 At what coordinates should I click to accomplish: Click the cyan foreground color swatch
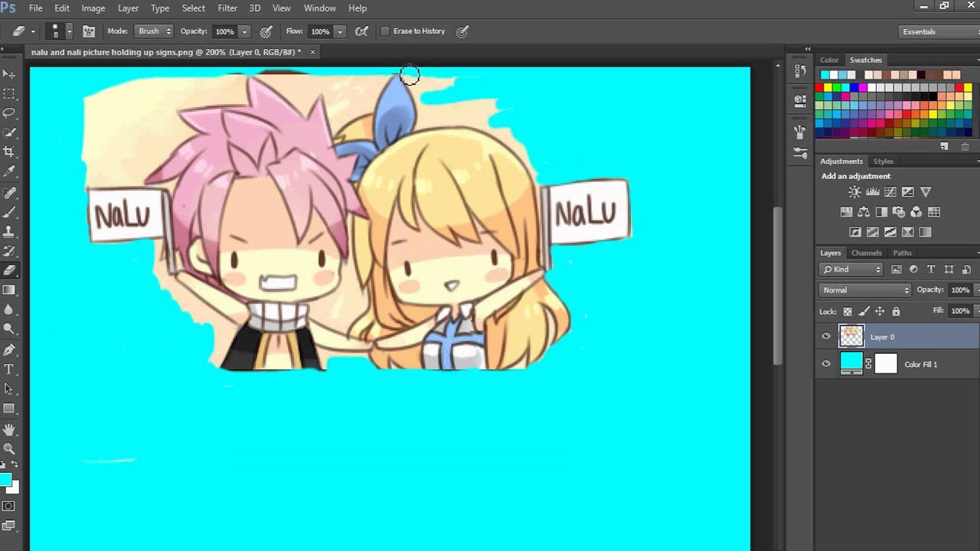[x=5, y=480]
